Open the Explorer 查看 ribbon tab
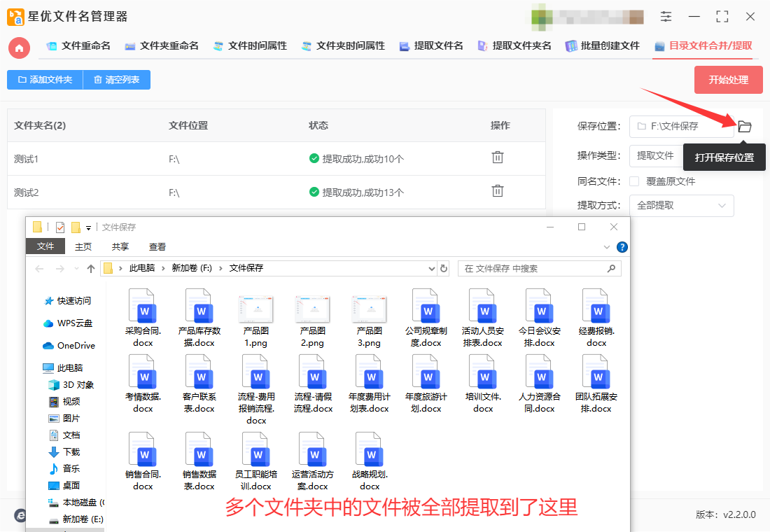Viewport: 770px width, 532px height. [x=157, y=246]
